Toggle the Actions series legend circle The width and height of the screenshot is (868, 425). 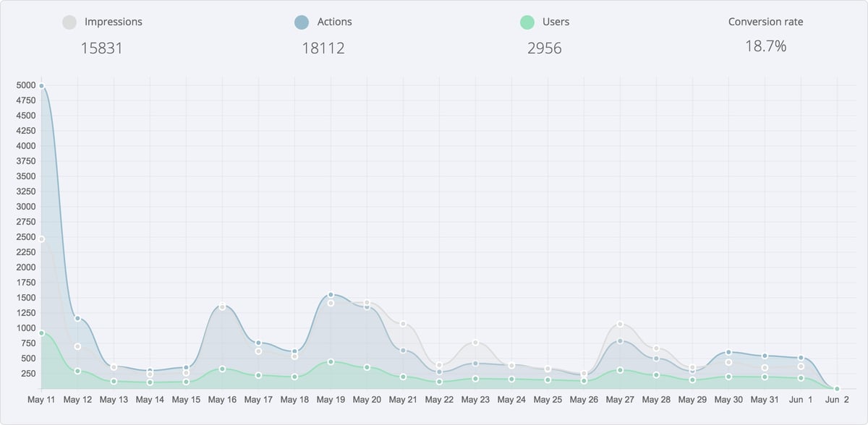click(x=302, y=22)
